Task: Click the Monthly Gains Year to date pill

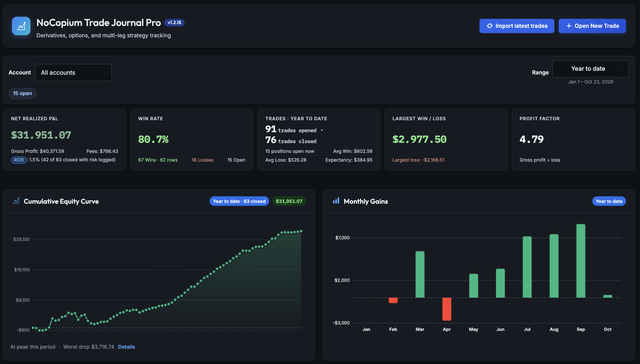Action: 609,201
